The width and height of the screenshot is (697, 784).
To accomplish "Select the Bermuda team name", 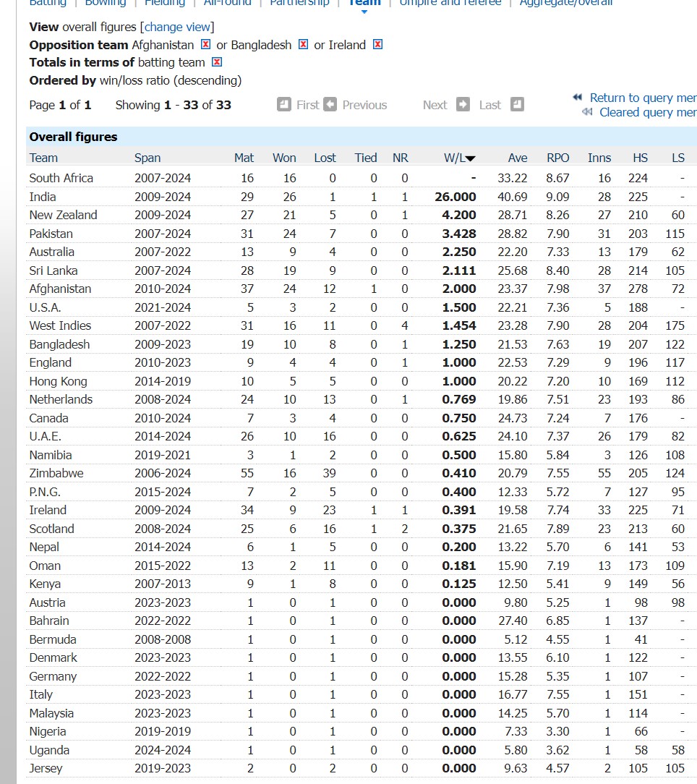I will 53,639.
